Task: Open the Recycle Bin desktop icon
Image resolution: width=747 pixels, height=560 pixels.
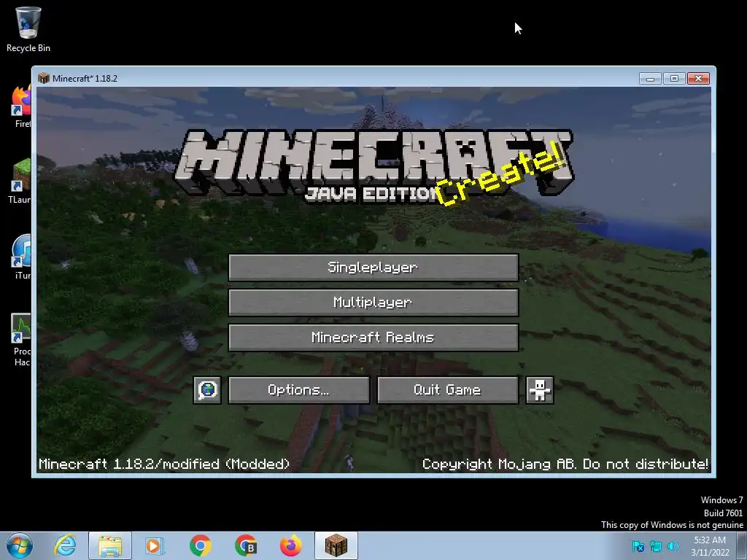Action: (28, 28)
